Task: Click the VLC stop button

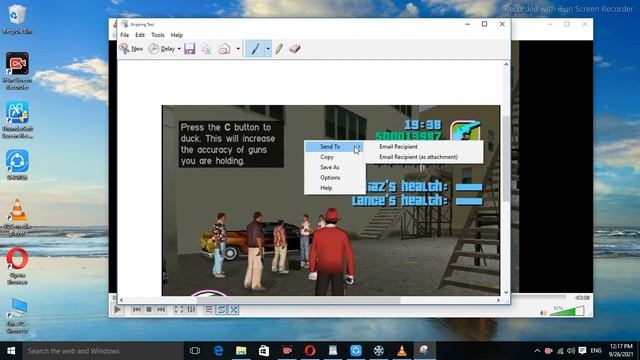Action: pos(149,309)
